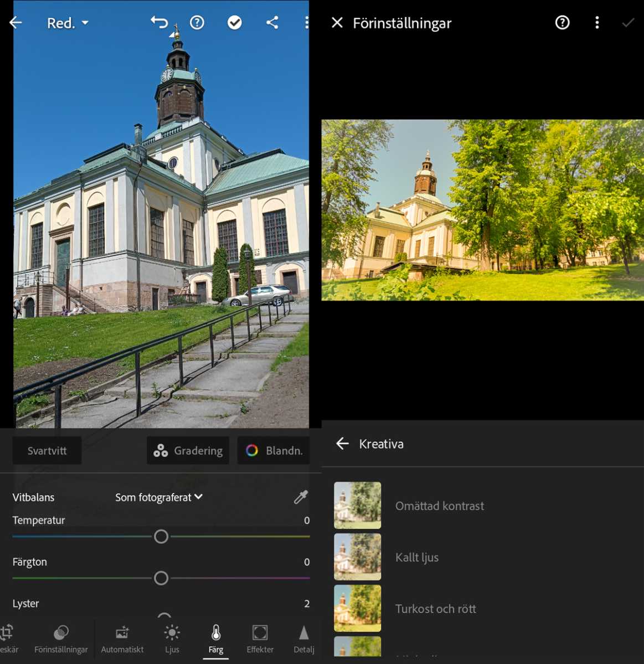The image size is (644, 664).
Task: Click the Turkost och rött preset label
Action: (x=436, y=609)
